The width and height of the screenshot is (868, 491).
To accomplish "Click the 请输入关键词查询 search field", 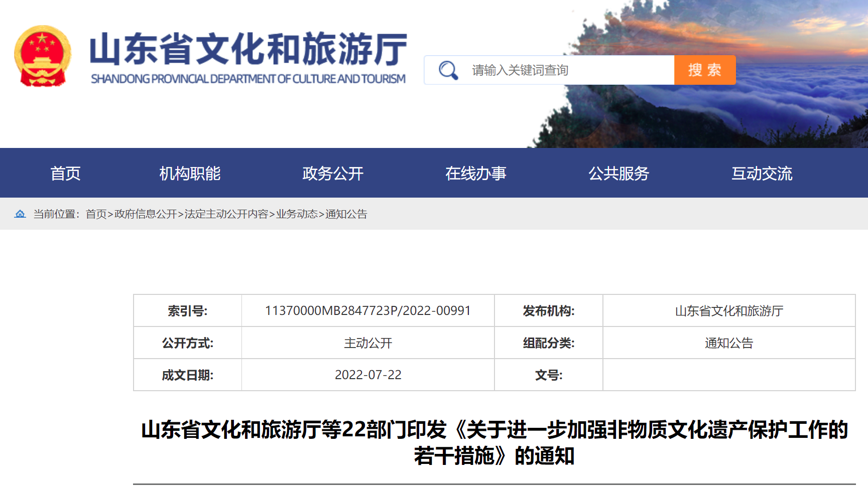I will point(549,70).
